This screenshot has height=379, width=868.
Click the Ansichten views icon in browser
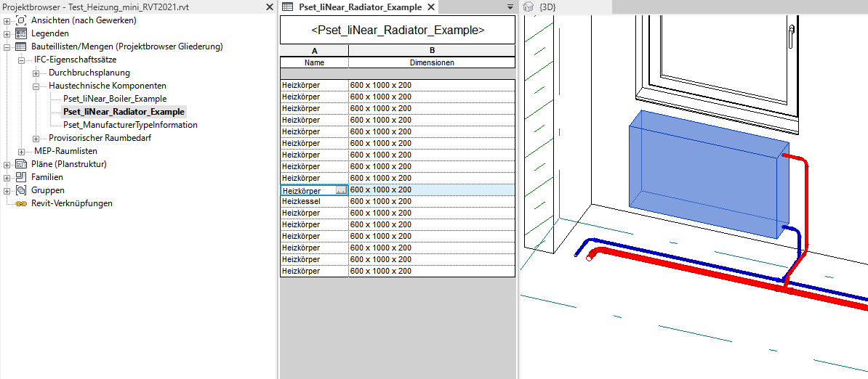point(21,20)
